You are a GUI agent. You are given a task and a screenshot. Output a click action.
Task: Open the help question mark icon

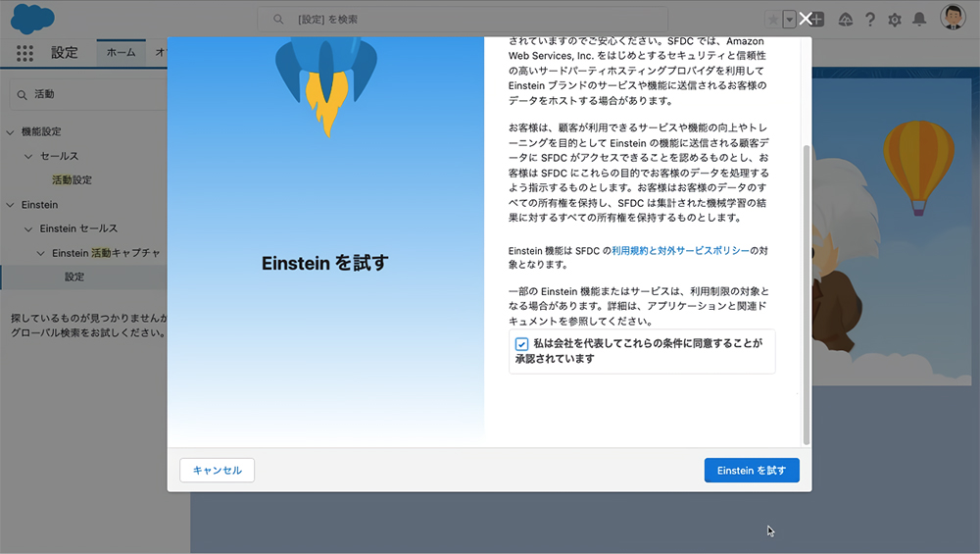pos(870,20)
